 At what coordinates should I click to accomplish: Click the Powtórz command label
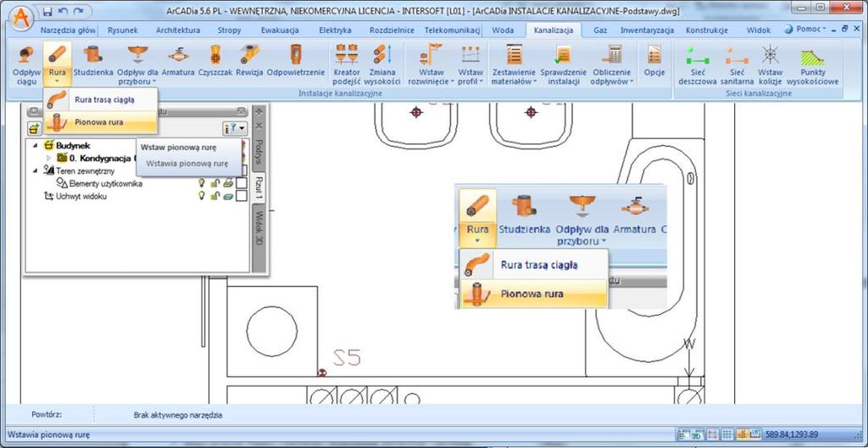(x=47, y=415)
